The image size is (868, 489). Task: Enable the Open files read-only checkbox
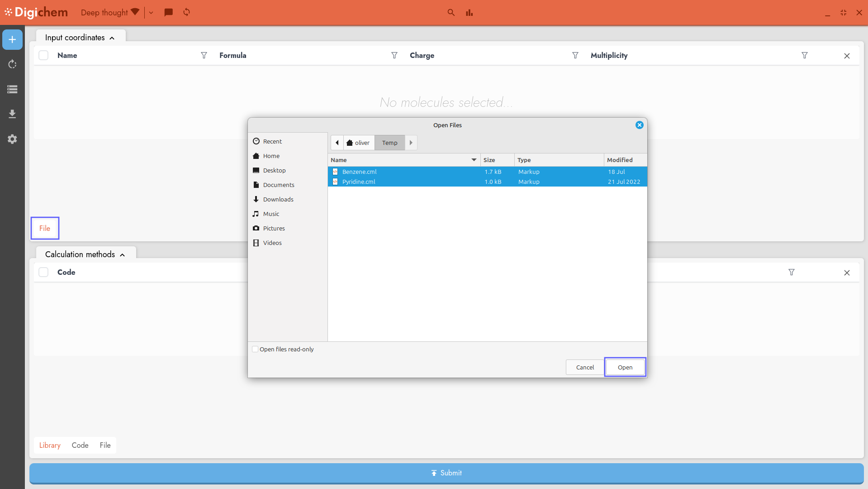point(255,349)
